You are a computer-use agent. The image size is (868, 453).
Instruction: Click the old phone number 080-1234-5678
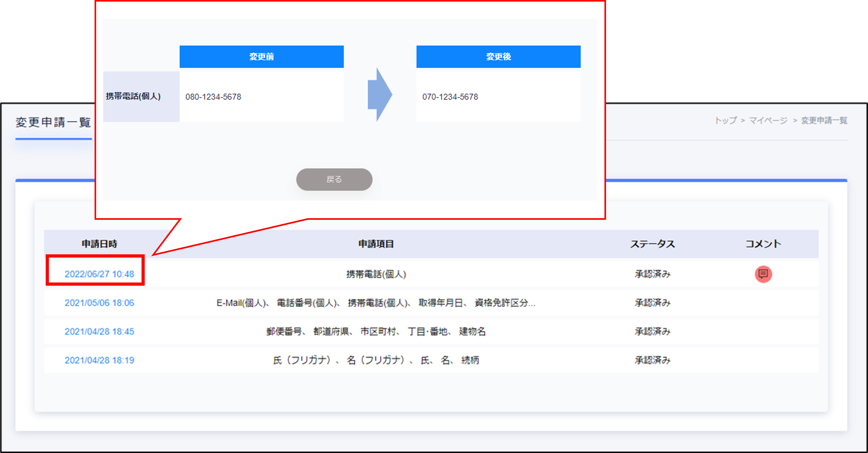[x=213, y=97]
